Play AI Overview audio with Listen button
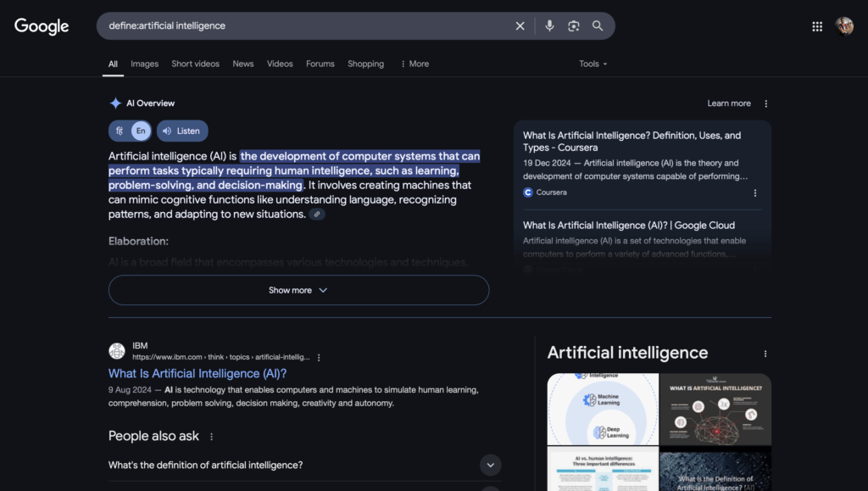This screenshot has width=868, height=491. pyautogui.click(x=182, y=131)
